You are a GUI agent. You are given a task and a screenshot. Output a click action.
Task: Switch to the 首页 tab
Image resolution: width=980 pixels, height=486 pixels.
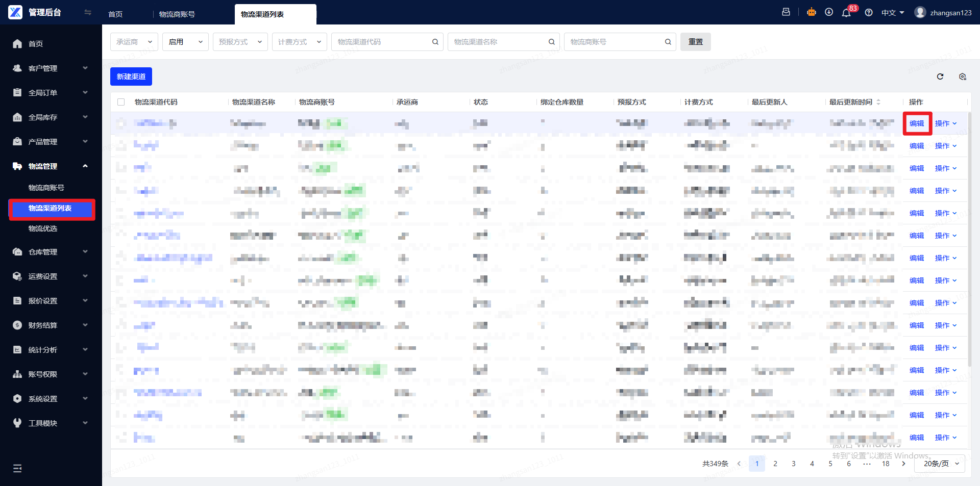point(115,14)
